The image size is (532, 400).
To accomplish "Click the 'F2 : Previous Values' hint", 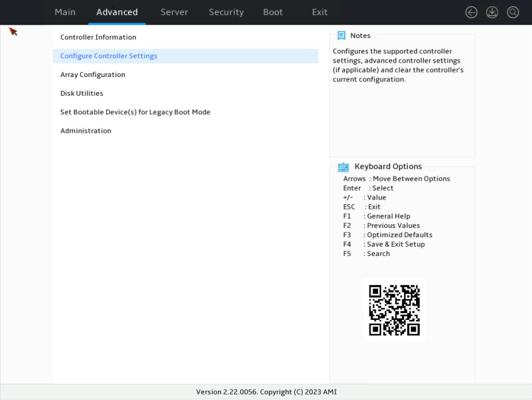I will click(381, 225).
